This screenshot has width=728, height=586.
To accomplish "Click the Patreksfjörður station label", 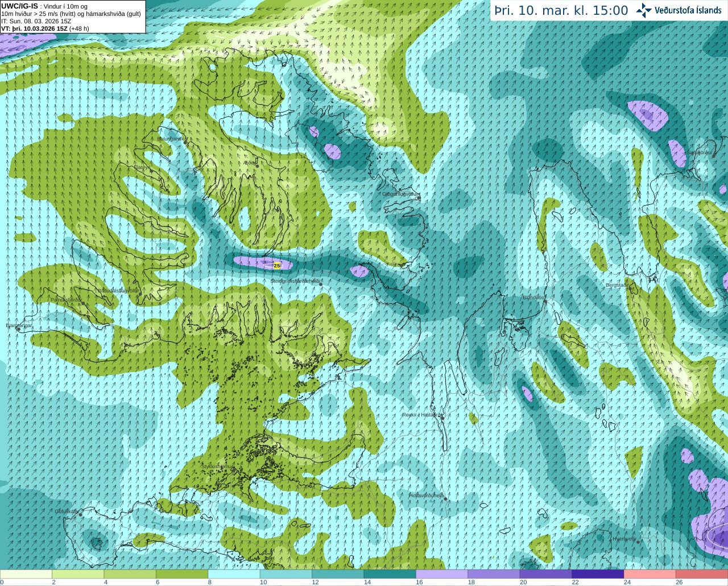I will (x=66, y=299).
